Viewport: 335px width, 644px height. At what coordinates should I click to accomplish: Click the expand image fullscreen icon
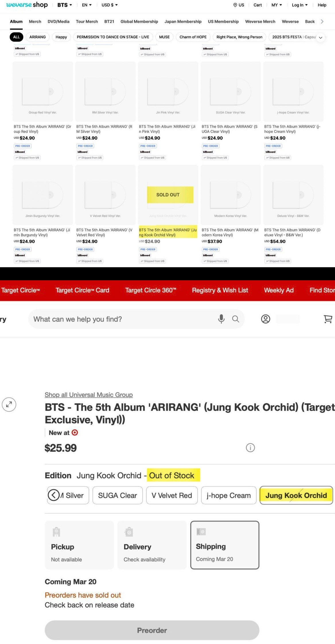coord(9,404)
